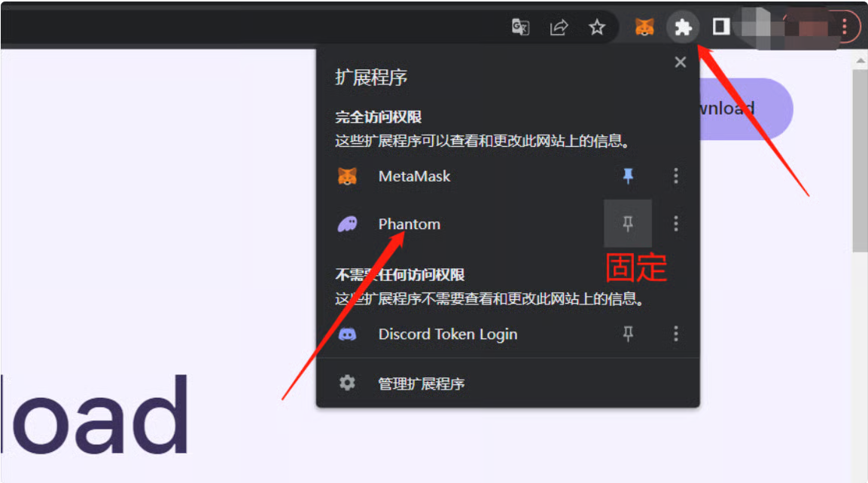Click the Discord Token Login icon
Screen dimensions: 868x483
click(347, 334)
